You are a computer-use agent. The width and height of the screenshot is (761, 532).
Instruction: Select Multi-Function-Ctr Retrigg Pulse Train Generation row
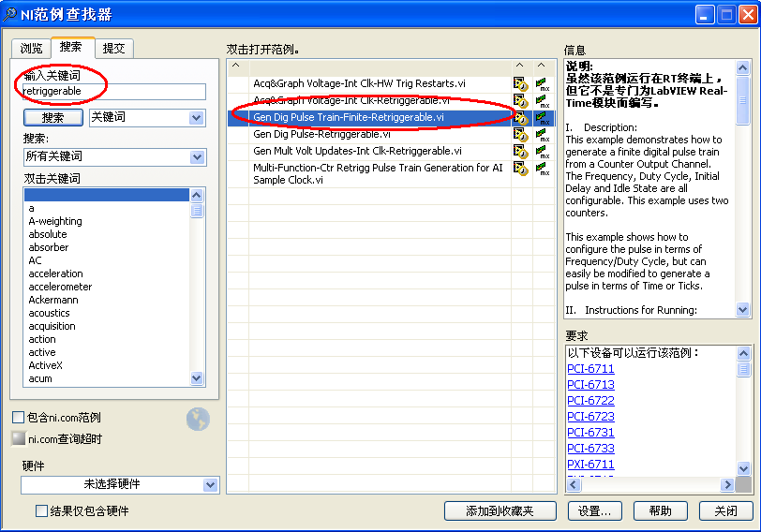pos(378,173)
